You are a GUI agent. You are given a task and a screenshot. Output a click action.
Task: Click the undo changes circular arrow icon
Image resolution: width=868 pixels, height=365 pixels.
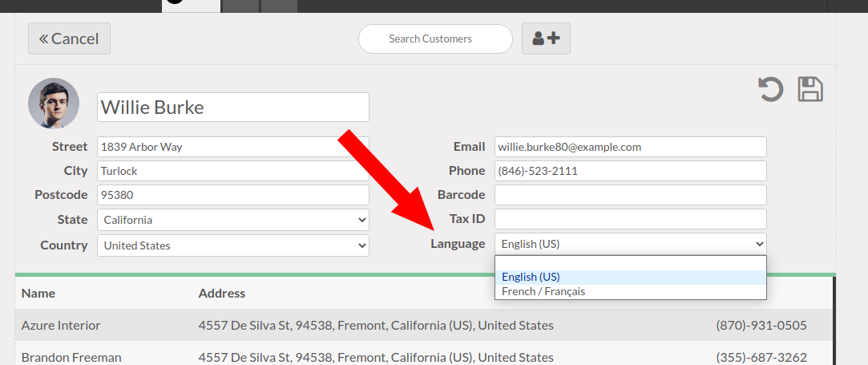tap(770, 90)
